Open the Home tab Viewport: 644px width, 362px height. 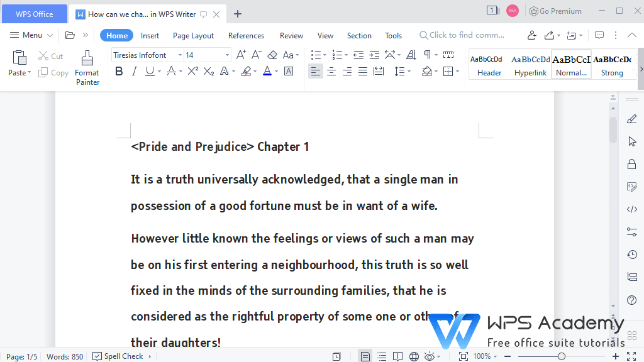coord(116,36)
